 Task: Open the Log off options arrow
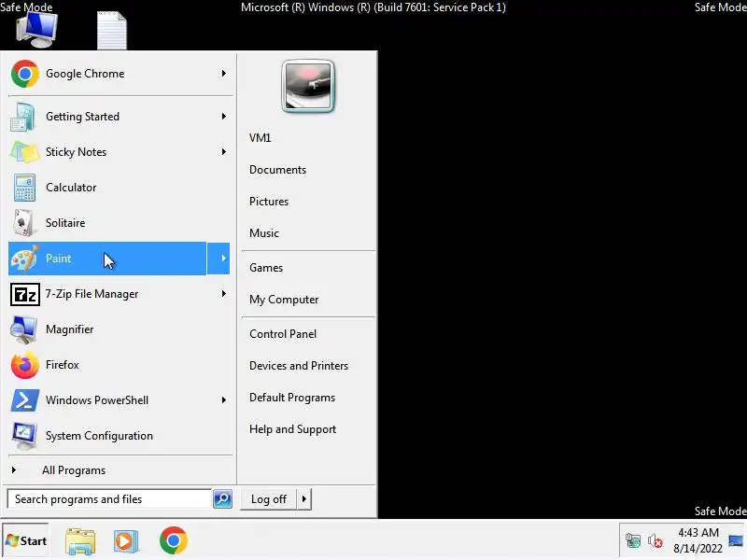[x=304, y=499]
